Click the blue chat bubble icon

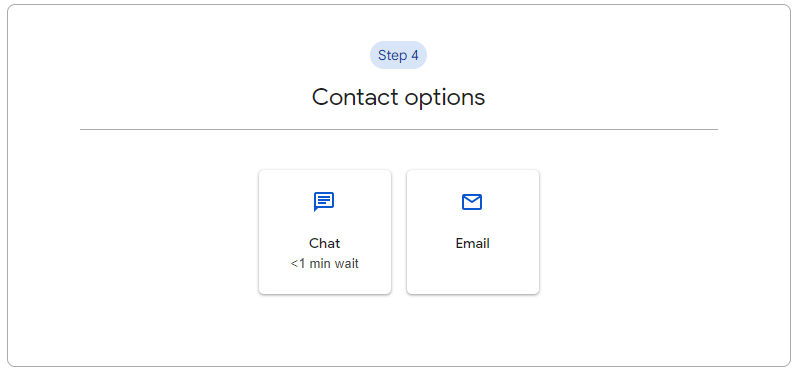(324, 202)
